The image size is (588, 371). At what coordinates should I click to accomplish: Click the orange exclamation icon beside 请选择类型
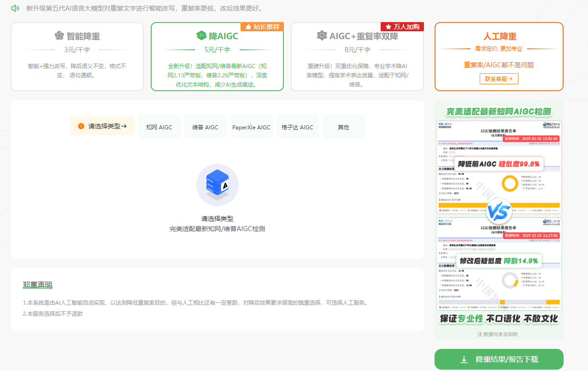81,126
